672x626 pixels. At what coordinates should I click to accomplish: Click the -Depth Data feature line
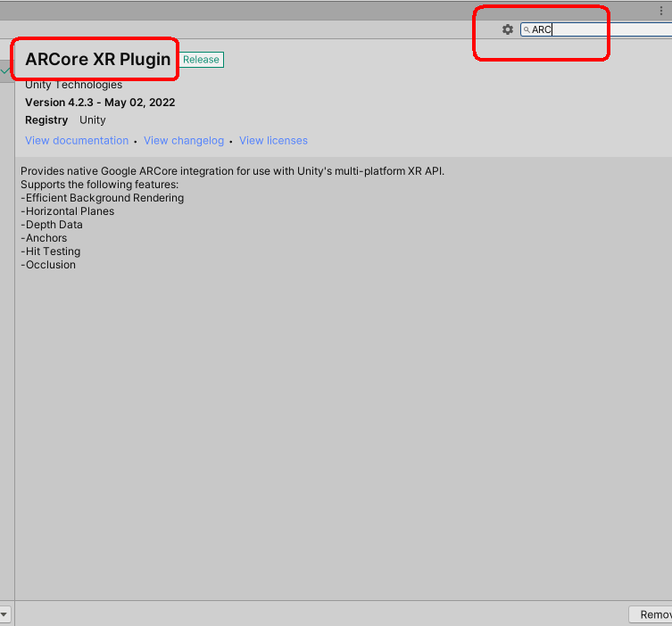coord(52,225)
